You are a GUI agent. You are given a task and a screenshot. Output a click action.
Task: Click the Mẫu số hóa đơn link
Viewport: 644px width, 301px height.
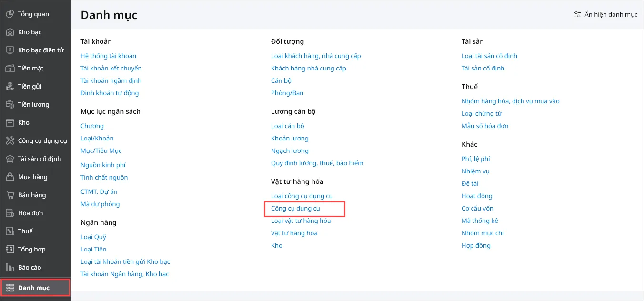tap(485, 126)
